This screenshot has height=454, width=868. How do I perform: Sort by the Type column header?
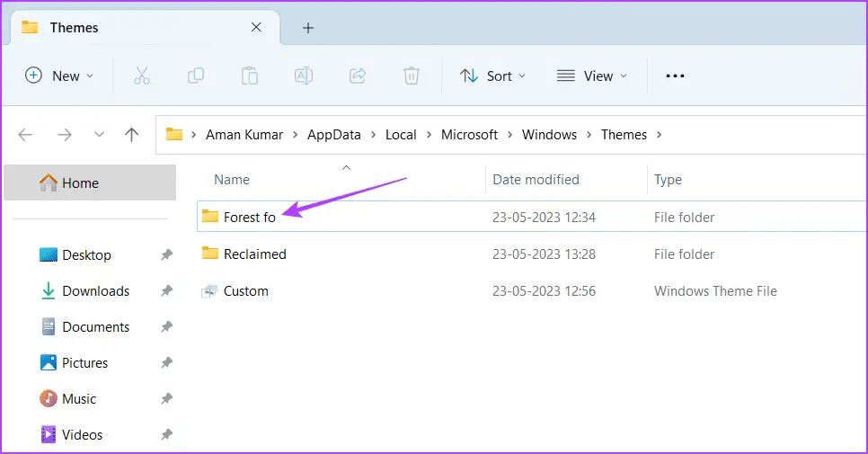click(668, 180)
